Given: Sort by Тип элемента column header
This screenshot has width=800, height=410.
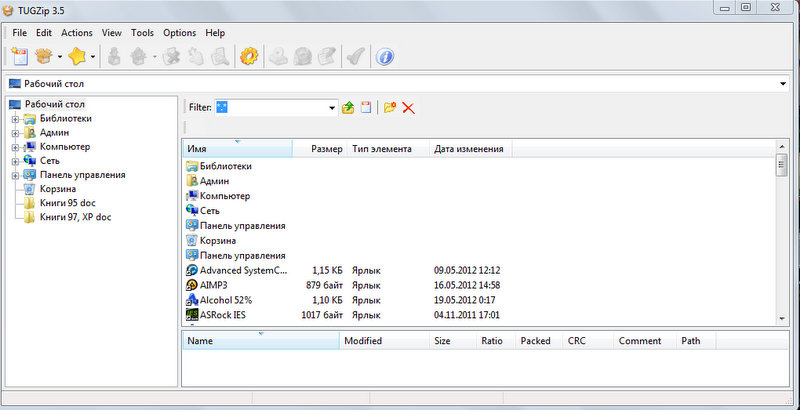Looking at the screenshot, I should pyautogui.click(x=388, y=148).
